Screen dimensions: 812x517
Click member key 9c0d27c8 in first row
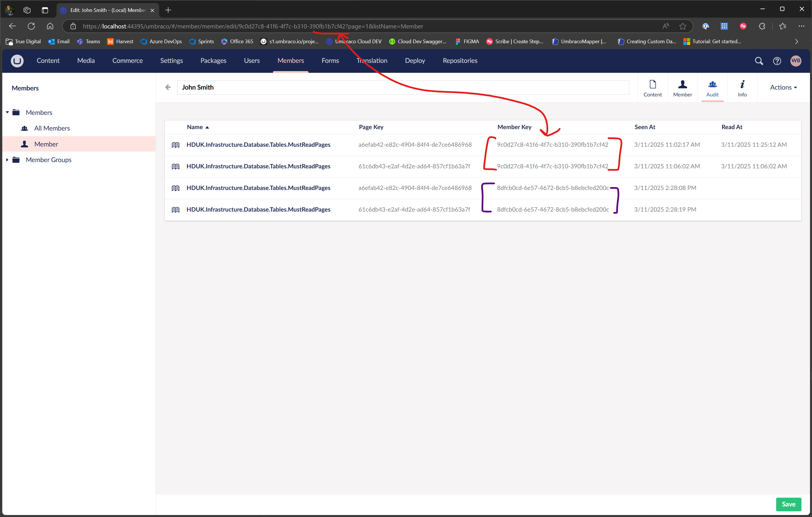click(552, 144)
